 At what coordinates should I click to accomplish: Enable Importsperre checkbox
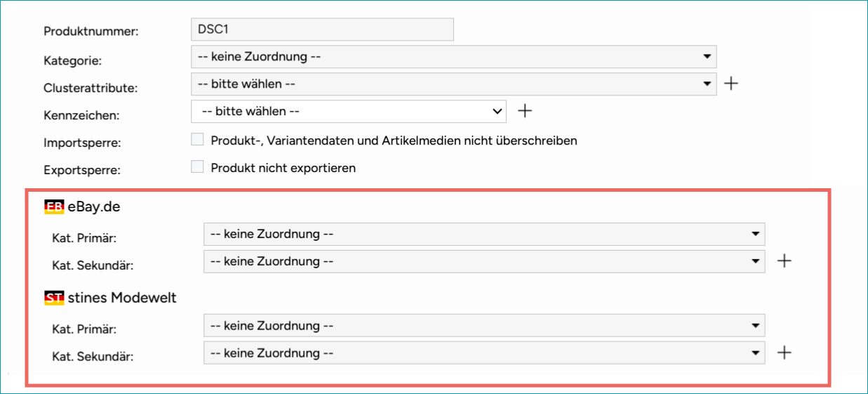pyautogui.click(x=197, y=140)
